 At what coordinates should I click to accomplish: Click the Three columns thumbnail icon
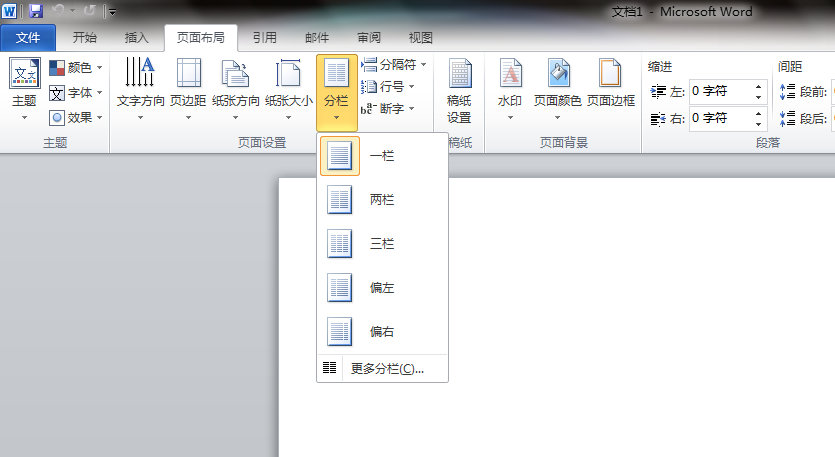click(340, 244)
